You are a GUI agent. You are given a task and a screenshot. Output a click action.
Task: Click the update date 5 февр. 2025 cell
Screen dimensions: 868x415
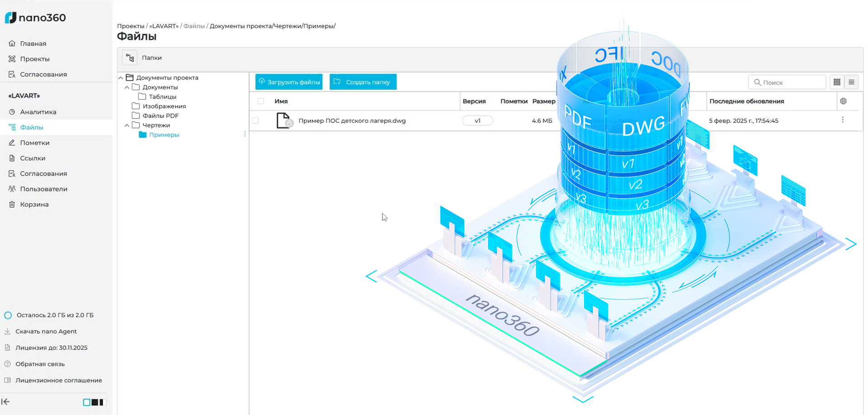pos(744,121)
